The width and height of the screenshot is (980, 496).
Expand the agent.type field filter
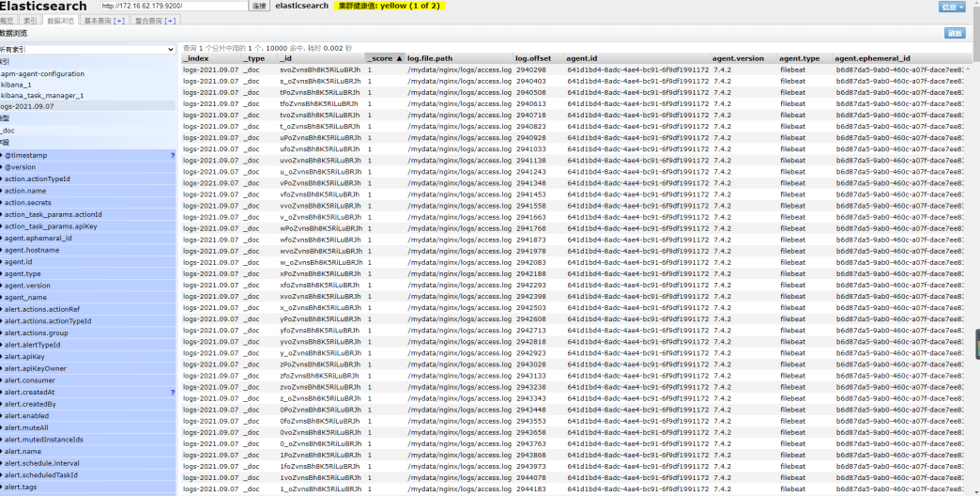(87, 274)
